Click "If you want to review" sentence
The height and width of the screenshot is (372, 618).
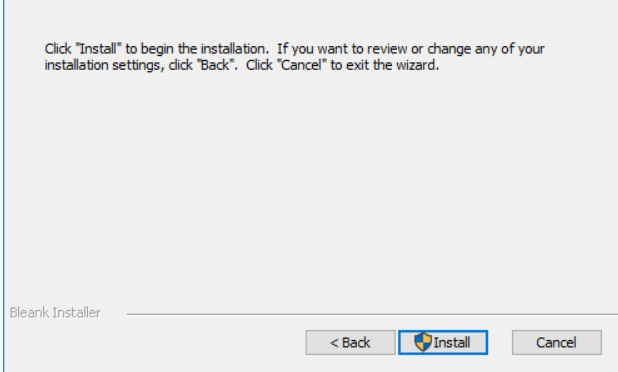[342, 49]
